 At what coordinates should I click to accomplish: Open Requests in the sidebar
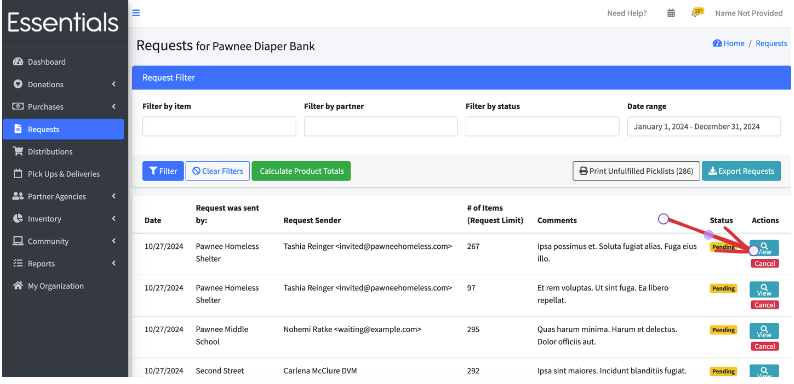(x=63, y=129)
